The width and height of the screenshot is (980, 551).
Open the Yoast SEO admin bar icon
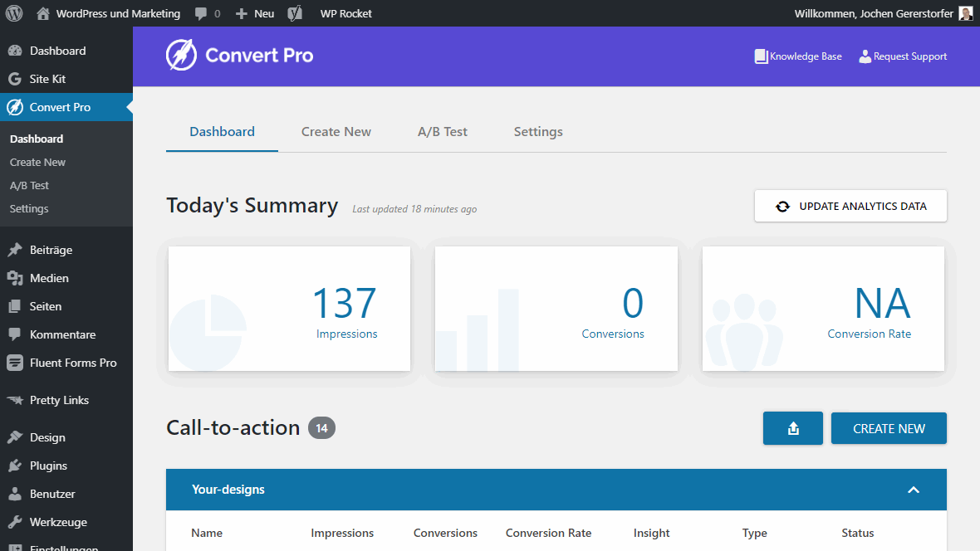(295, 13)
